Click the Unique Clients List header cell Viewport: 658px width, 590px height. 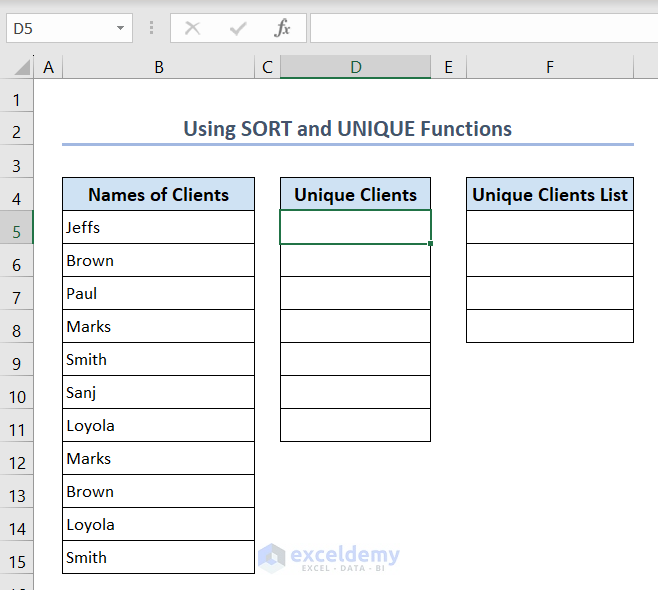549,195
